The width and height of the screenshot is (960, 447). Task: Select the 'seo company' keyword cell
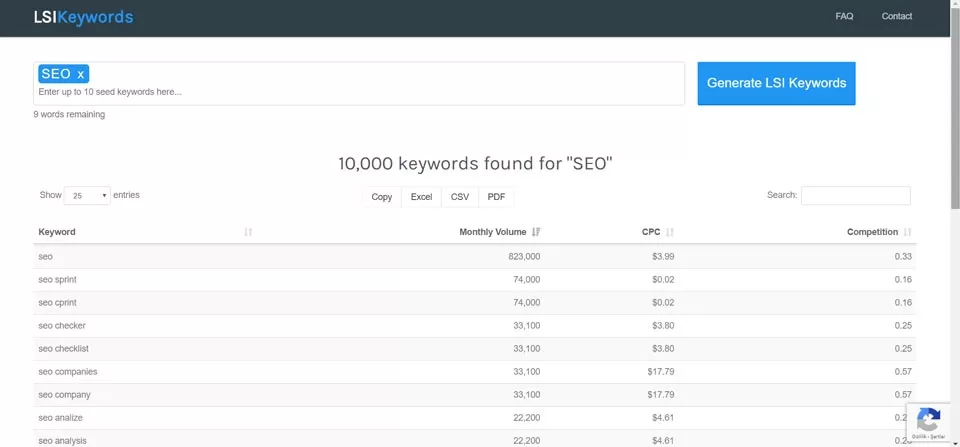click(x=64, y=395)
